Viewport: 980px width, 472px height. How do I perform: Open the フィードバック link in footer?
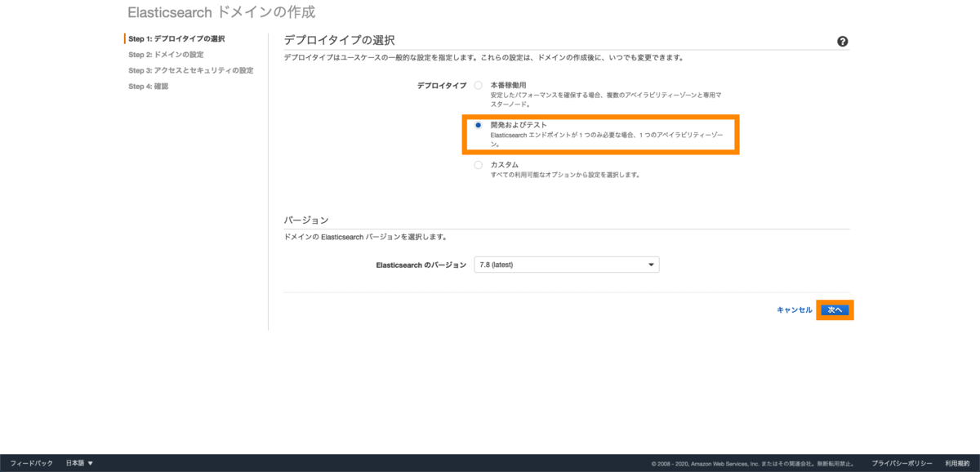point(32,463)
